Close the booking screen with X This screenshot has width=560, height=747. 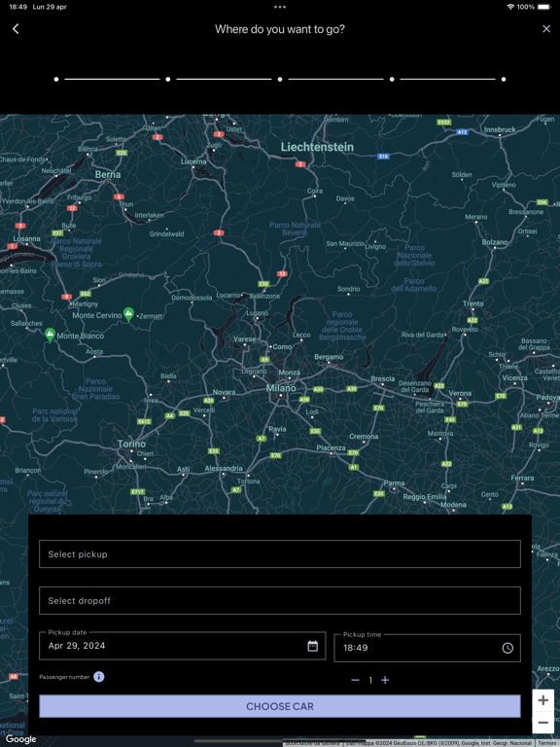tap(546, 29)
